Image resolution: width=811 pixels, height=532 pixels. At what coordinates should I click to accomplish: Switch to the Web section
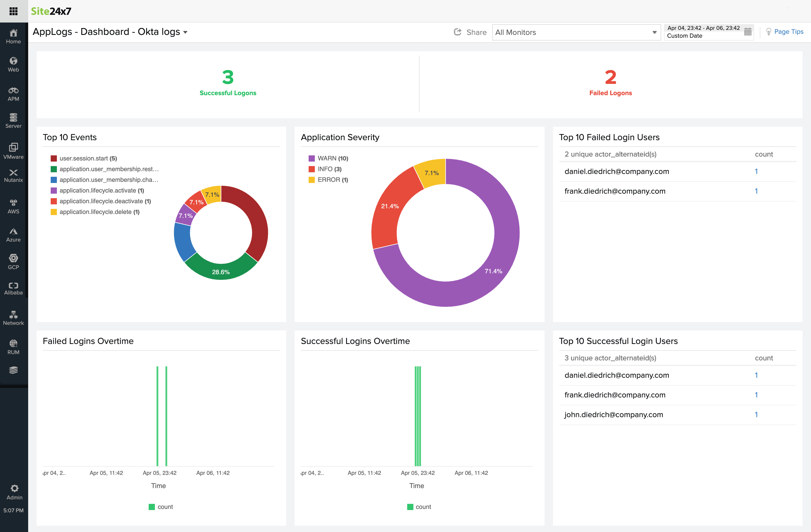13,63
